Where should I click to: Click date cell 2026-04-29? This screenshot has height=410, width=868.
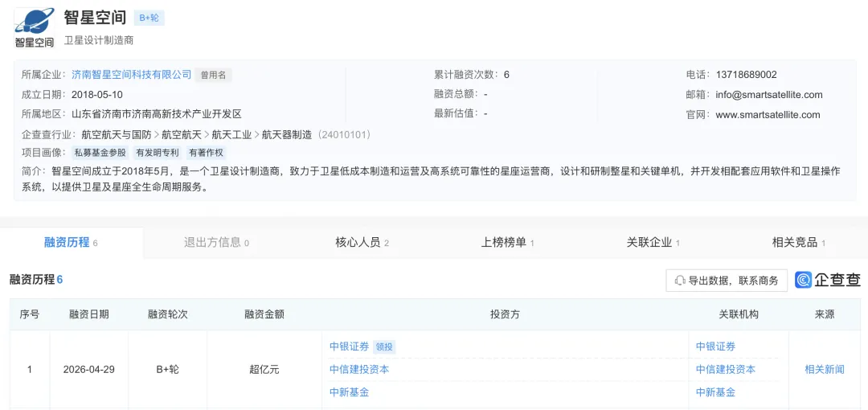coord(89,369)
